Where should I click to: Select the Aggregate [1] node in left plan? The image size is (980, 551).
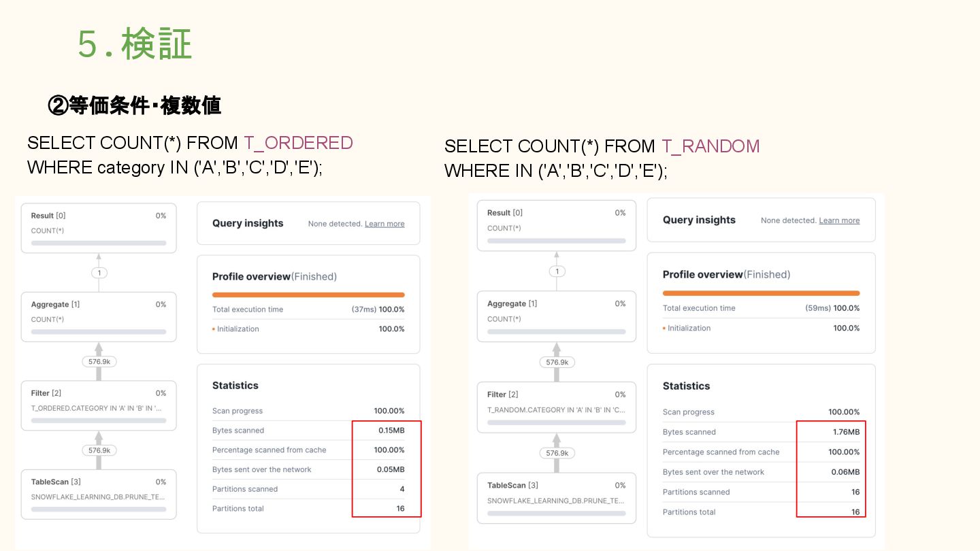click(99, 317)
